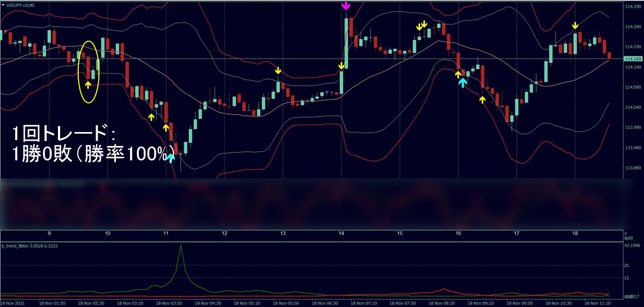
Task: Click the green spike peak in k_trend_filter
Action: point(181,245)
